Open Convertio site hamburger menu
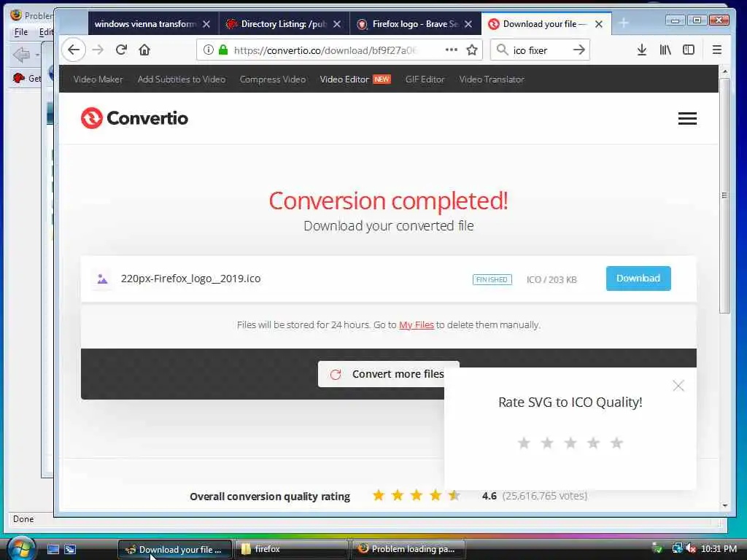747x560 pixels. pos(687,118)
